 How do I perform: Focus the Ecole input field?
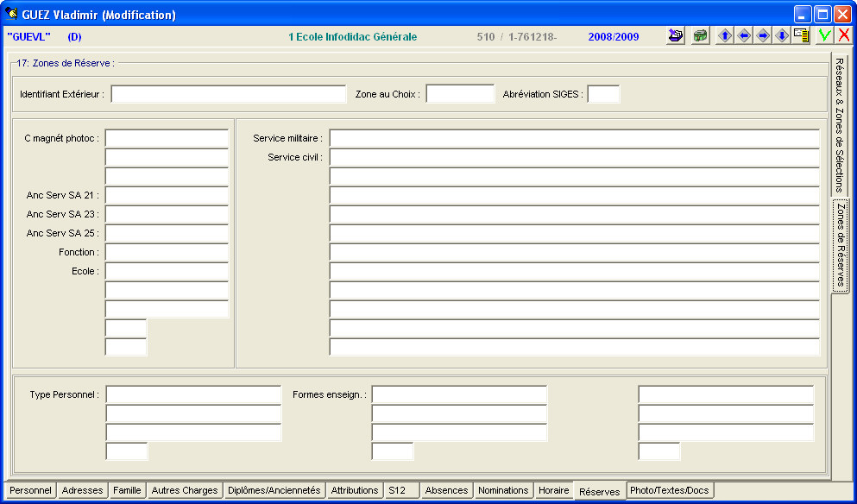click(x=167, y=271)
